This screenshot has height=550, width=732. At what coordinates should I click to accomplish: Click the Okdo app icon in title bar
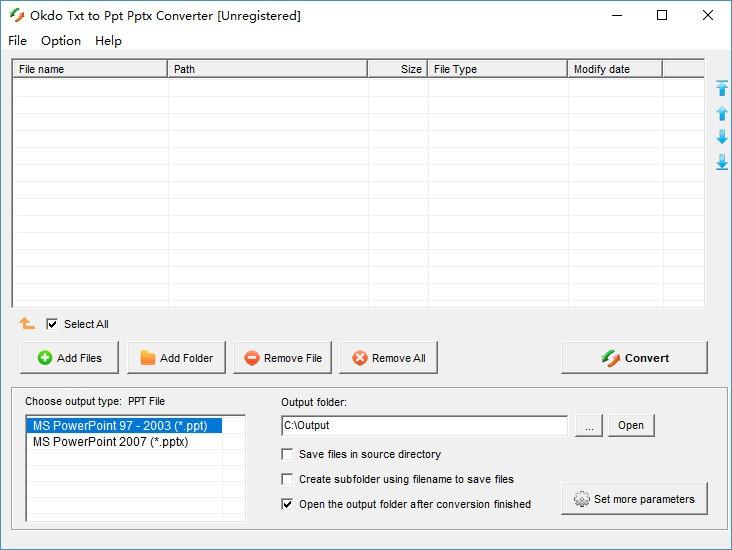(17, 15)
